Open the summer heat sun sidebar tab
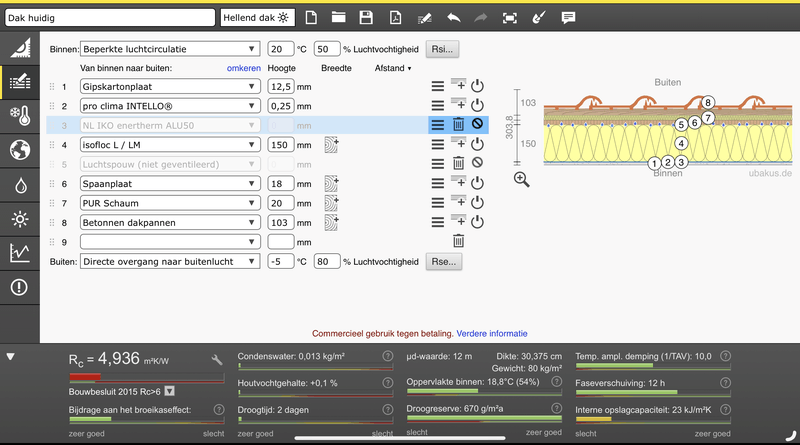Viewport: 800px width, 445px height. pos(20,219)
